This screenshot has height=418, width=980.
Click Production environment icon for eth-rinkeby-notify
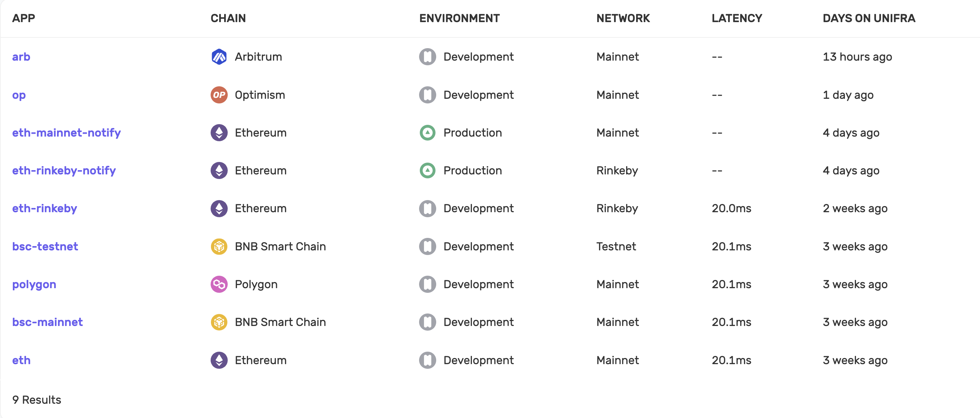tap(427, 170)
